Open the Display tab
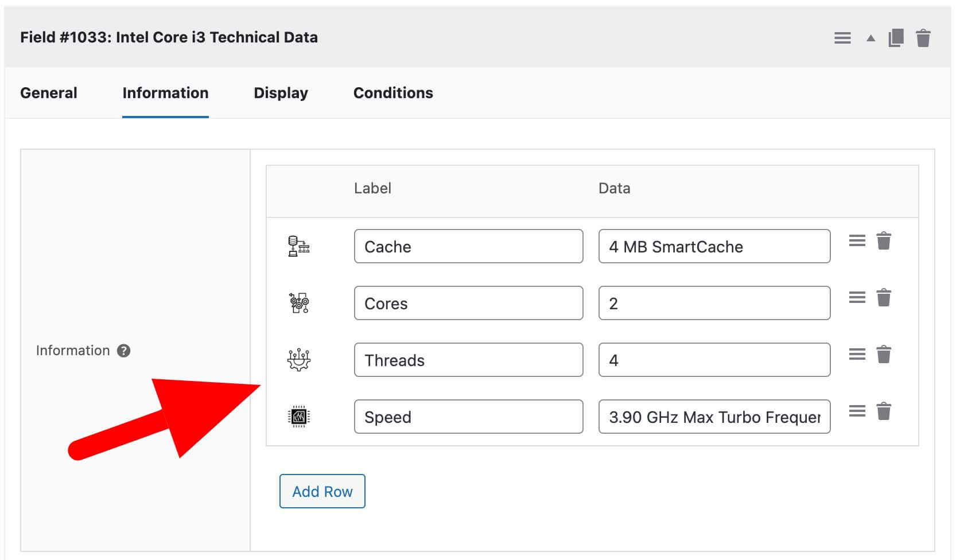This screenshot has height=560, width=956. pyautogui.click(x=281, y=92)
